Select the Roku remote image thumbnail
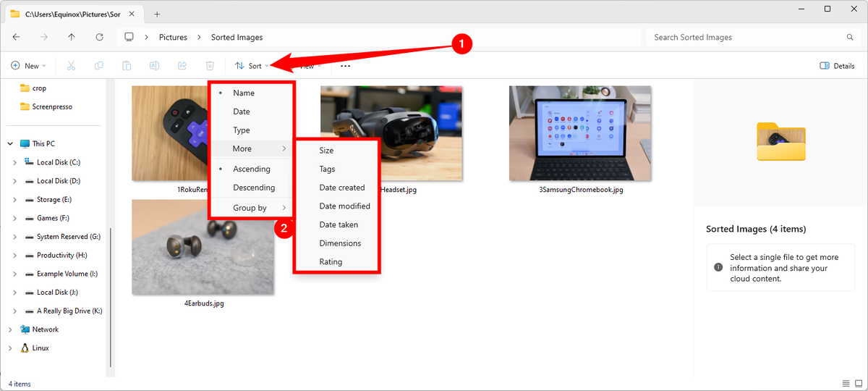 [x=169, y=133]
